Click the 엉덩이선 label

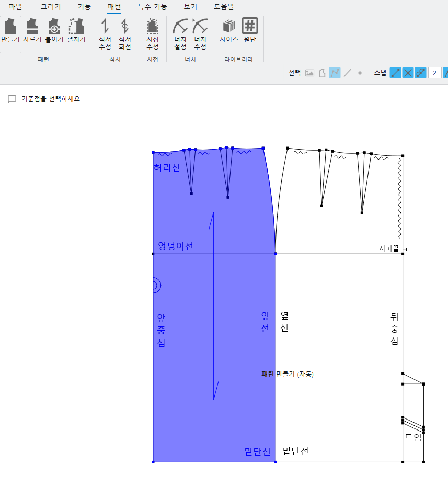176,246
